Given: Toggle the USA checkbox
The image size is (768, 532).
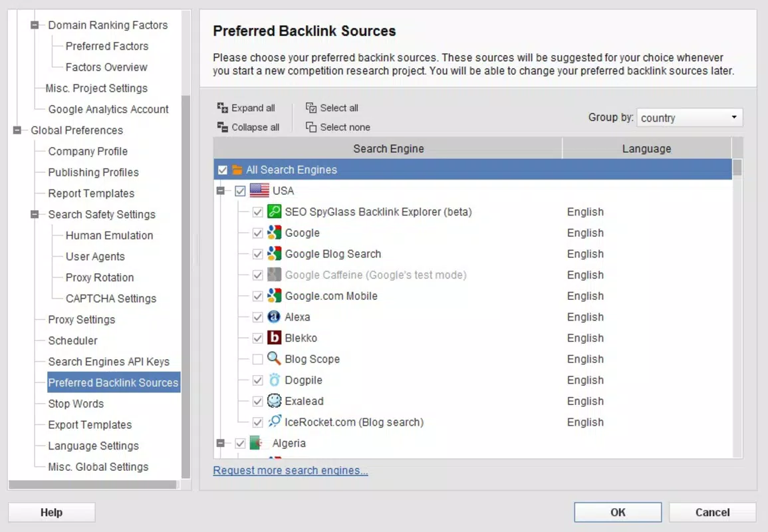Looking at the screenshot, I should 240,191.
